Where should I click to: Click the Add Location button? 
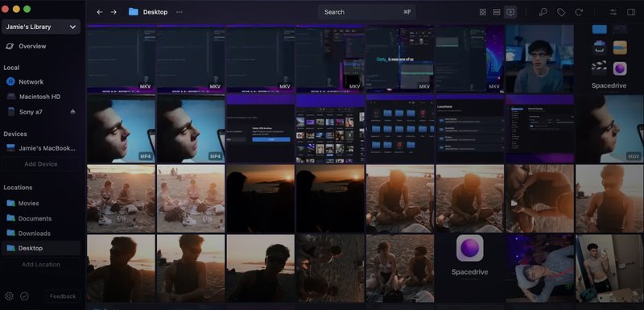coord(41,264)
